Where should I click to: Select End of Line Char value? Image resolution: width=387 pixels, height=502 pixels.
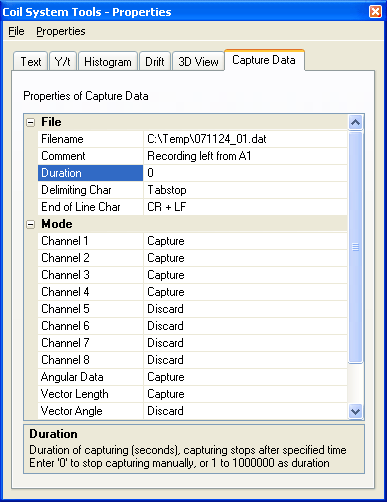click(245, 207)
